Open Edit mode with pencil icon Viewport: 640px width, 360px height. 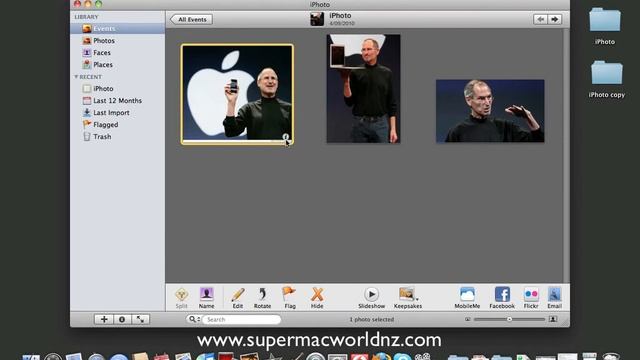click(x=238, y=298)
